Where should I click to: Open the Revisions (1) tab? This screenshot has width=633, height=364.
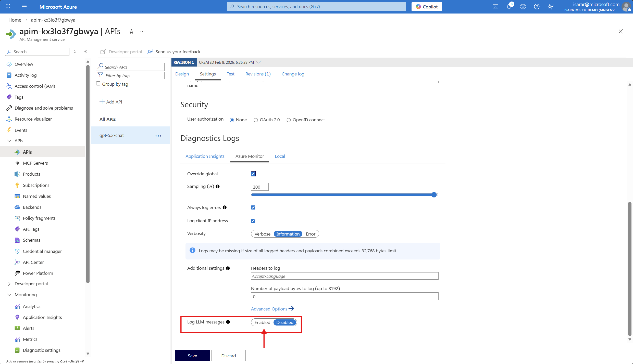pyautogui.click(x=258, y=74)
